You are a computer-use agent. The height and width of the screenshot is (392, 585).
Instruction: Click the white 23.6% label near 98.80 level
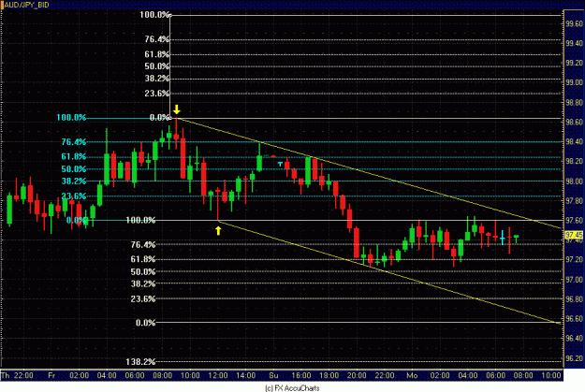[157, 94]
